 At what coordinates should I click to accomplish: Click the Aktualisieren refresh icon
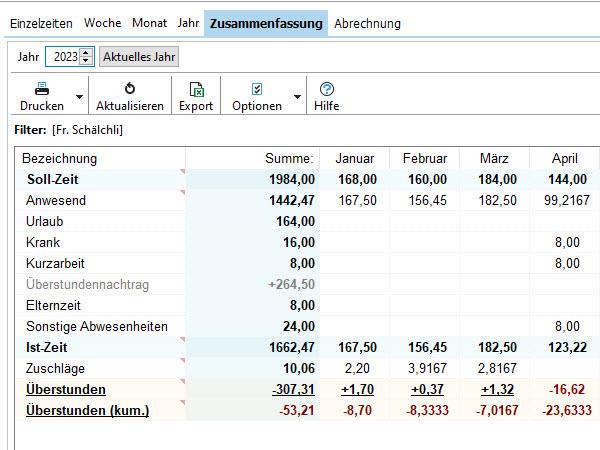click(130, 88)
